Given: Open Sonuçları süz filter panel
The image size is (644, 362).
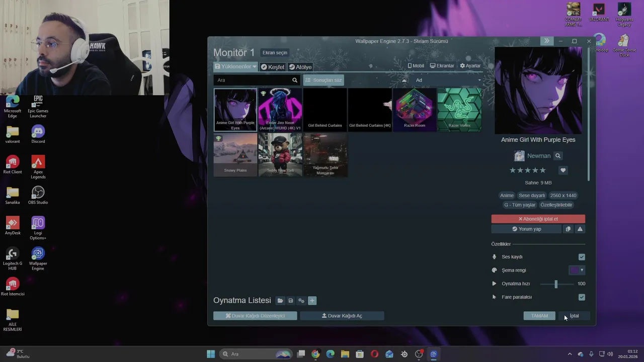Looking at the screenshot, I should click(324, 80).
